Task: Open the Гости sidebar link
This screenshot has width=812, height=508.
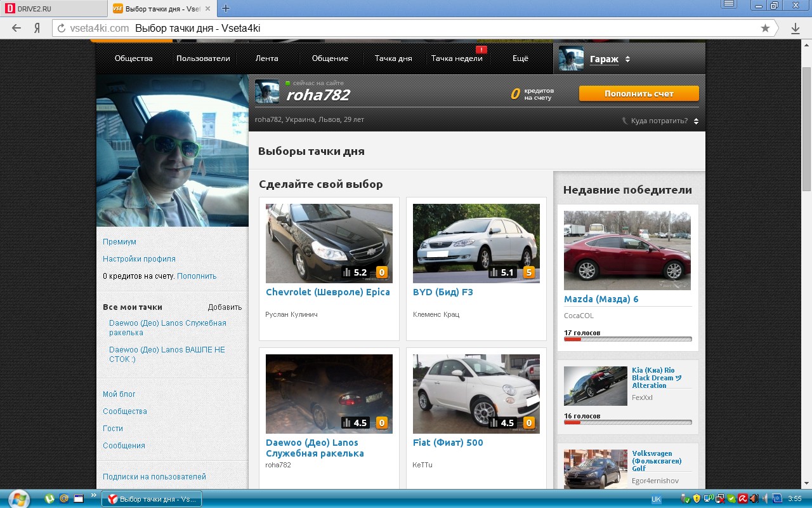Action: click(113, 429)
